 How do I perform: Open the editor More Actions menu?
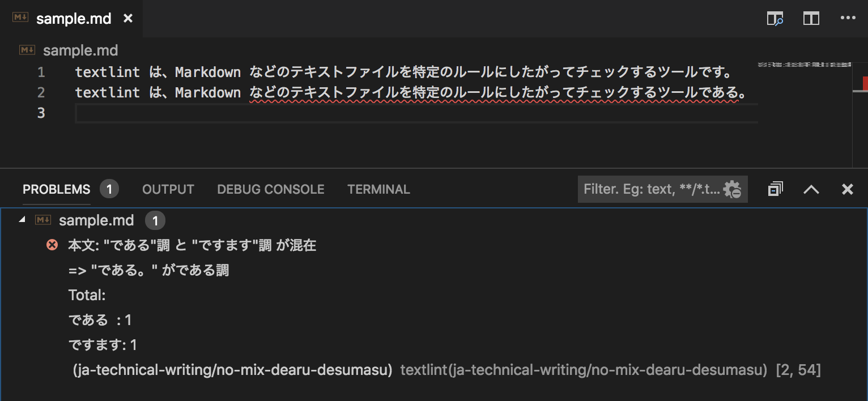tap(848, 18)
